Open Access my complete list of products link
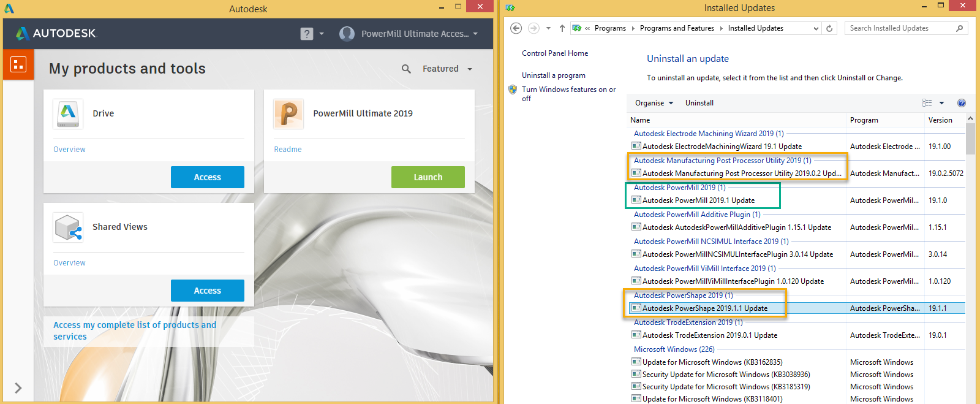980x404 pixels. point(135,330)
